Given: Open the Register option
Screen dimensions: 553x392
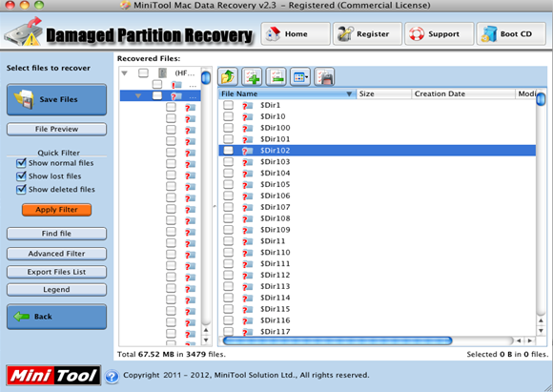Looking at the screenshot, I should click(x=367, y=34).
